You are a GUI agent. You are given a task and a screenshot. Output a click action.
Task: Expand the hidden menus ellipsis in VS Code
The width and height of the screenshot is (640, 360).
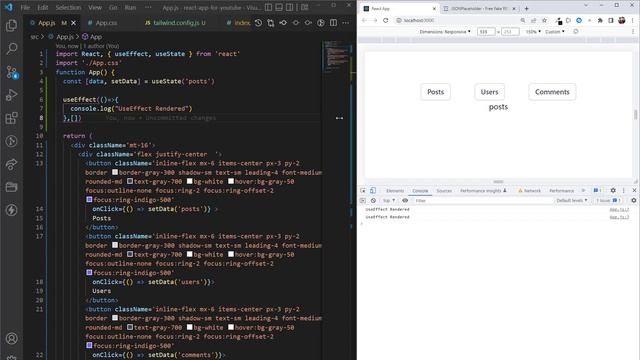(148, 7)
